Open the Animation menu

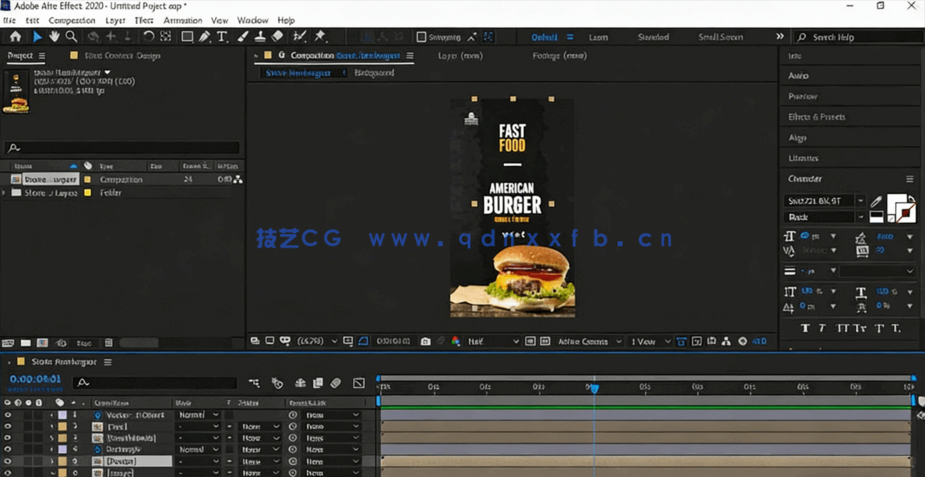[x=182, y=20]
